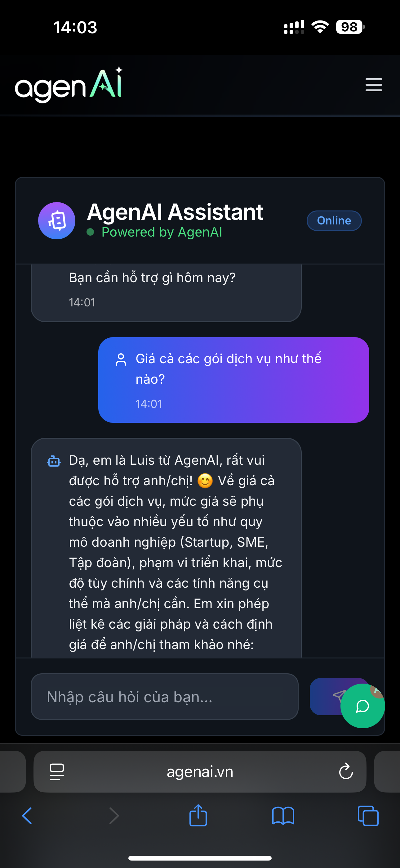400x868 pixels.
Task: Open the green floating chat widget
Action: pos(362,706)
